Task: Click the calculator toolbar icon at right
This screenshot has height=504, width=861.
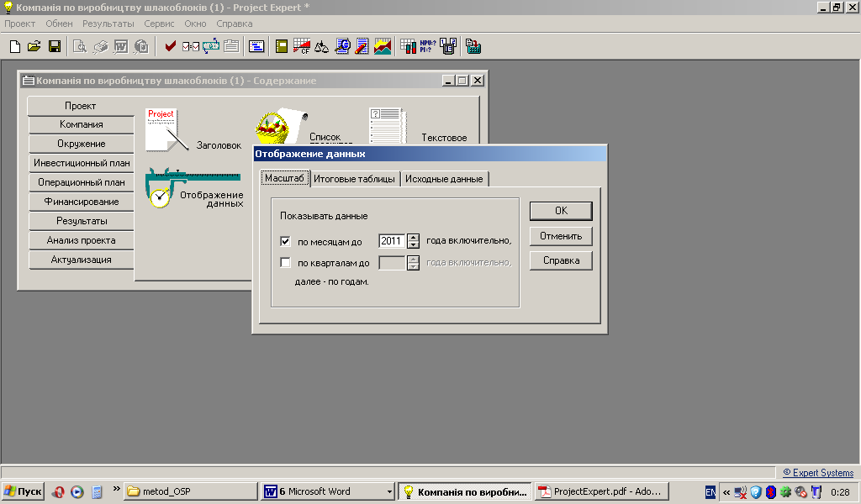Action: pyautogui.click(x=473, y=46)
